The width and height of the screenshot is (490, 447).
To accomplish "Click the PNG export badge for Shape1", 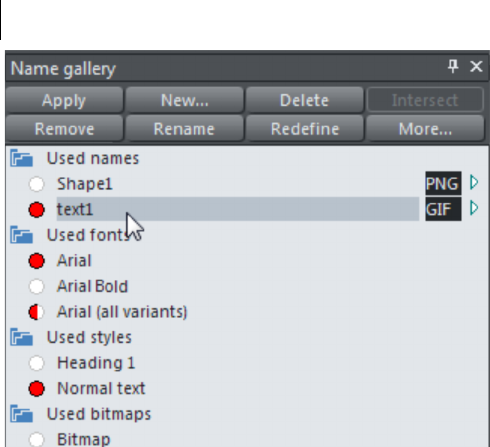I will pos(443,183).
